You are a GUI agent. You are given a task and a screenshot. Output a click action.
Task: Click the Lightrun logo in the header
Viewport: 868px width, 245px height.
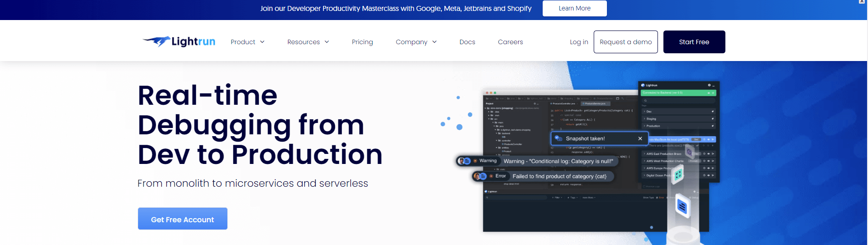click(x=179, y=41)
